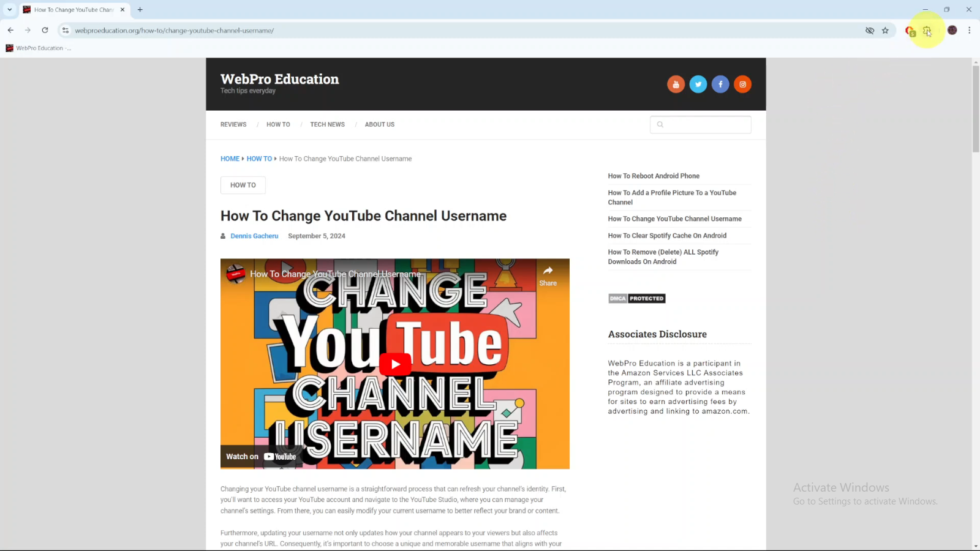Open sidebar How To Change YouTube Channel Username
The image size is (980, 551).
(x=674, y=219)
